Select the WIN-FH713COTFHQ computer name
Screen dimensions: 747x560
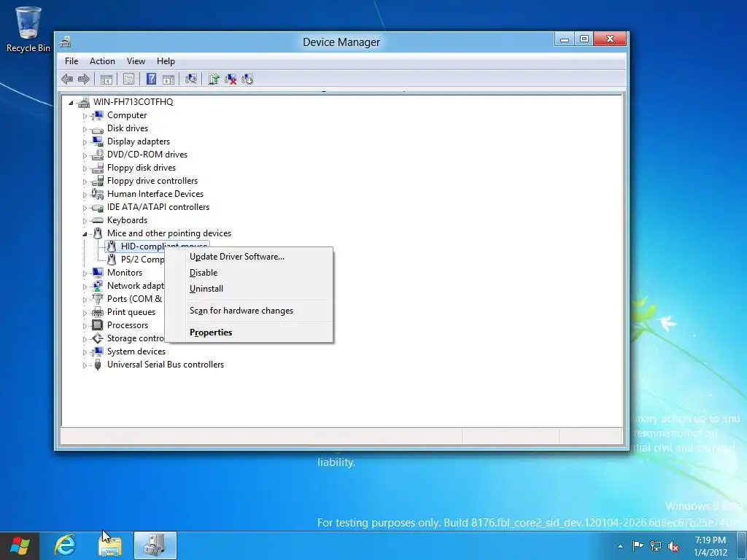click(x=133, y=102)
